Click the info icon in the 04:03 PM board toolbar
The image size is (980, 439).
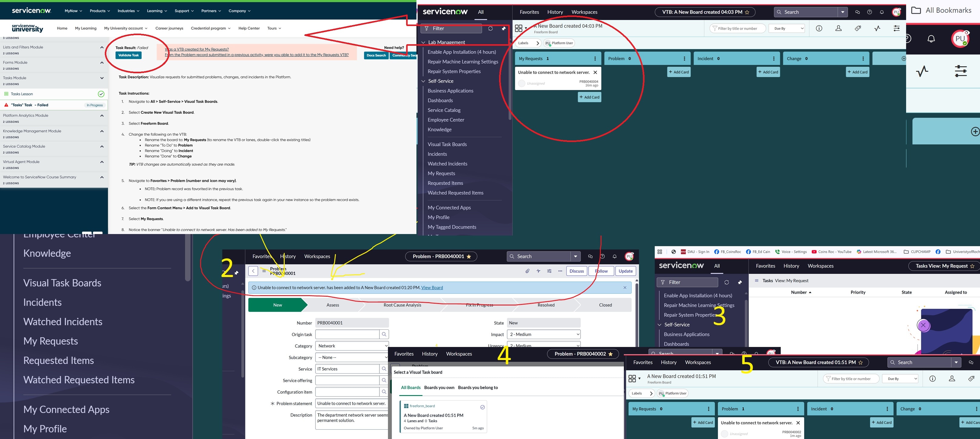819,28
